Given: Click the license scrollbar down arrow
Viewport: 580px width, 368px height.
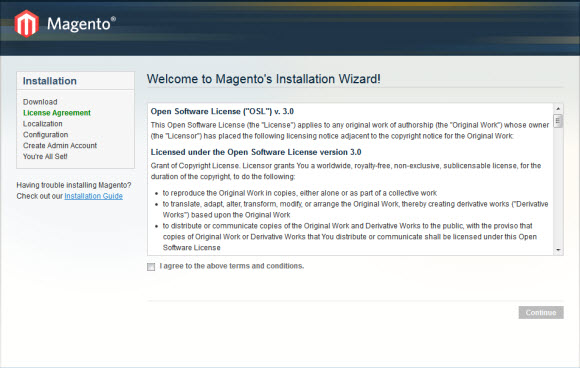Looking at the screenshot, I should pos(558,250).
